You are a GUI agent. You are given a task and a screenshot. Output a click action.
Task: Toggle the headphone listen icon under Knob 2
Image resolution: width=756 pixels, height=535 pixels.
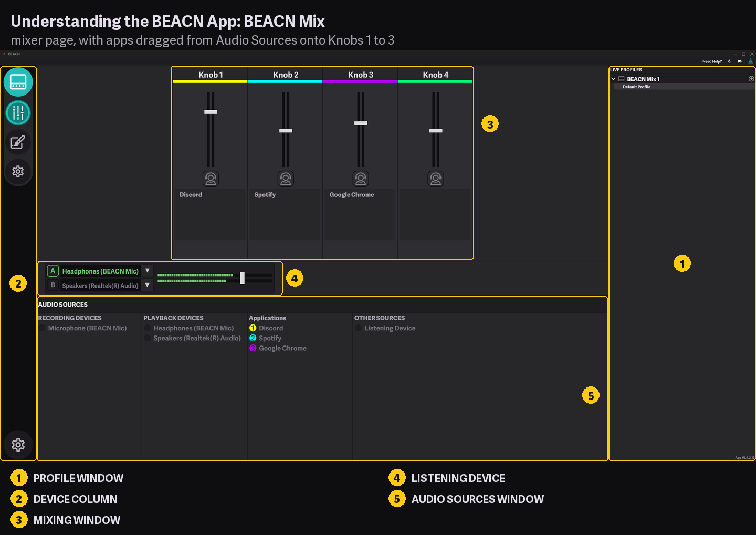[x=286, y=179]
